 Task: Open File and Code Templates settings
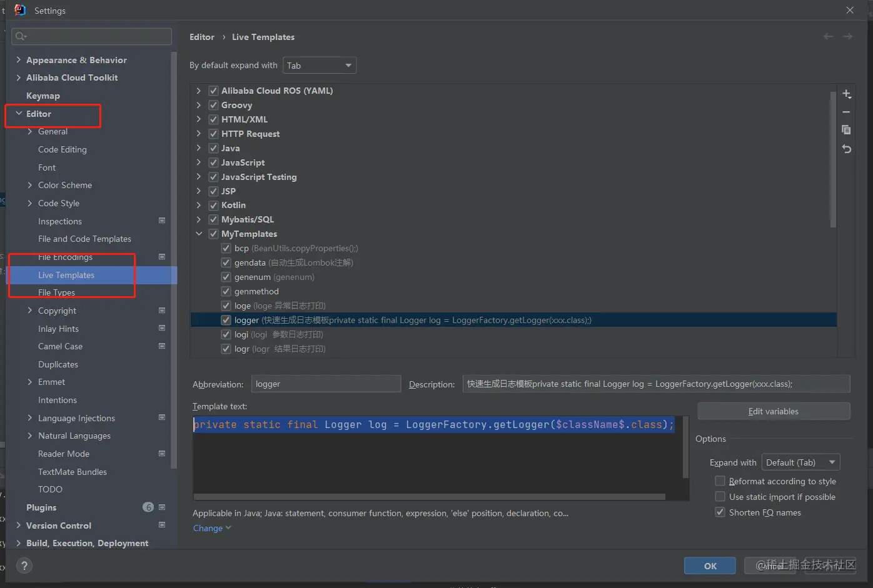(84, 239)
